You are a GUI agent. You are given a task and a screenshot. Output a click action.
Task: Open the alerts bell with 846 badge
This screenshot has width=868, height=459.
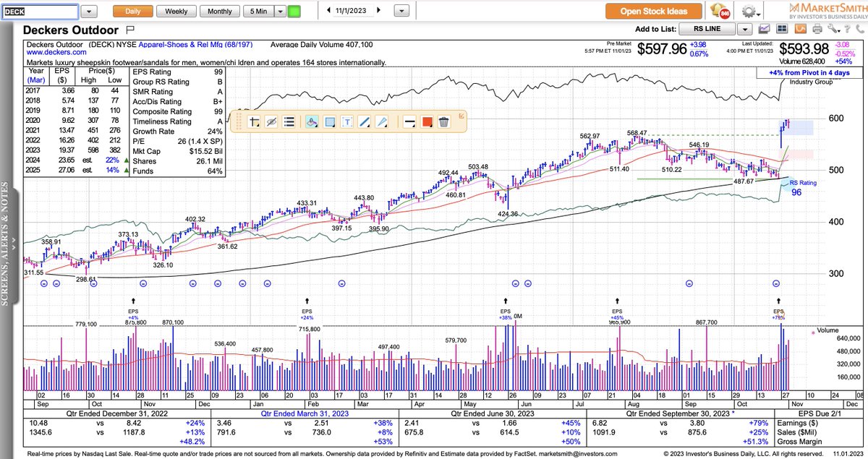pos(719,11)
